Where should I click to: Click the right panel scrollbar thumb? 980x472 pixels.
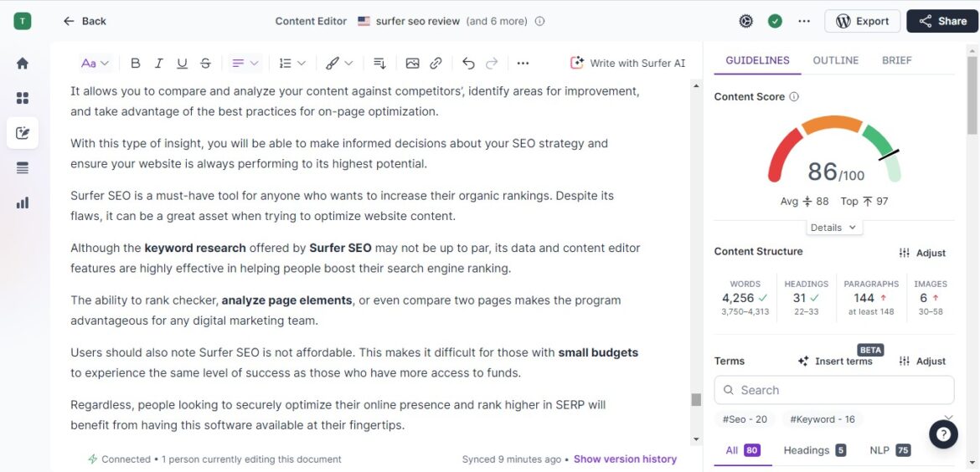(x=972, y=95)
